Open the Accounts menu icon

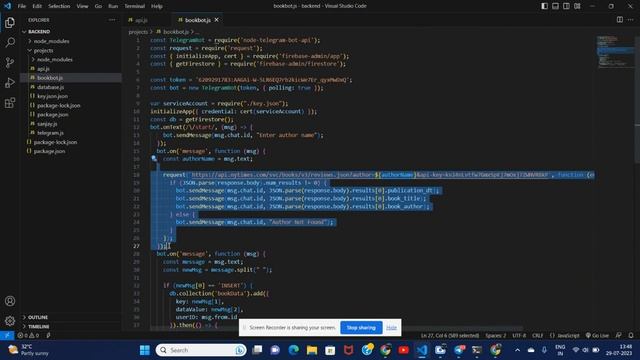pos(10,301)
